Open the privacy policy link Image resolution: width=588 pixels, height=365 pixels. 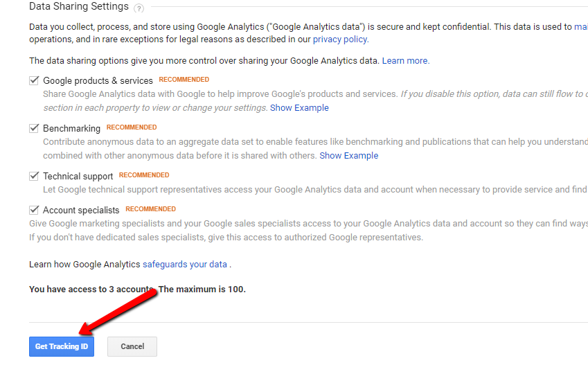tap(340, 39)
